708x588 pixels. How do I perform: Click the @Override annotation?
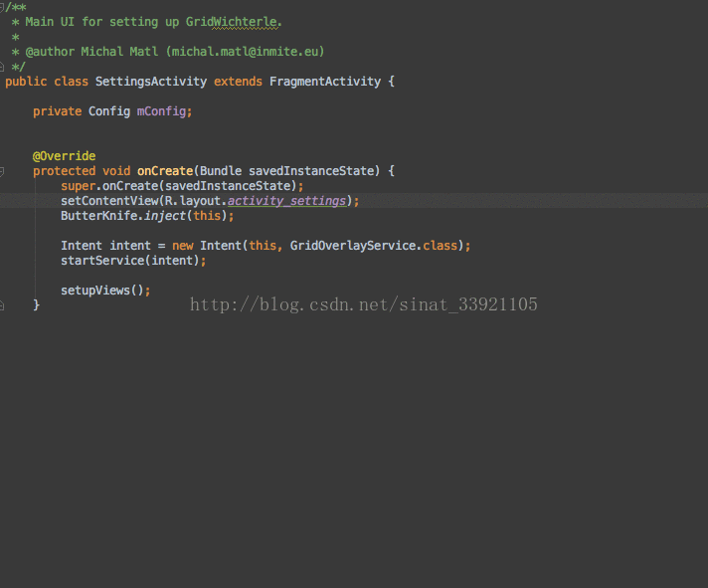point(64,156)
